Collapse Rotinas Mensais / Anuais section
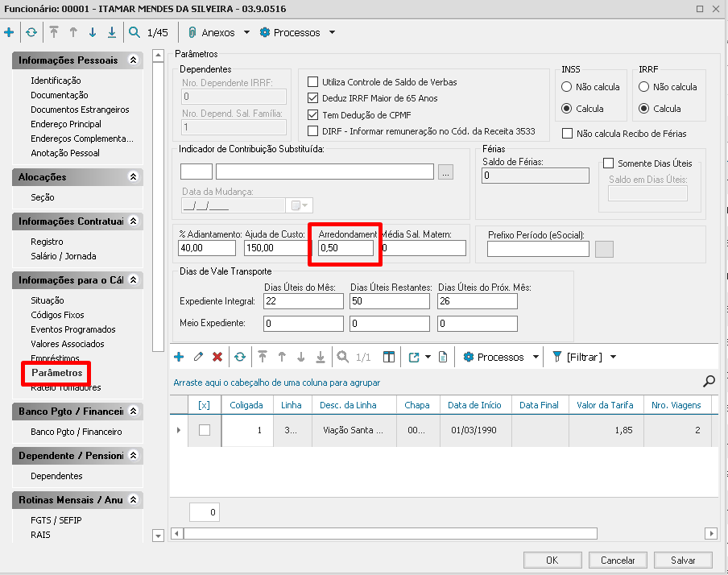Viewport: 728px width, 575px height. 133,500
